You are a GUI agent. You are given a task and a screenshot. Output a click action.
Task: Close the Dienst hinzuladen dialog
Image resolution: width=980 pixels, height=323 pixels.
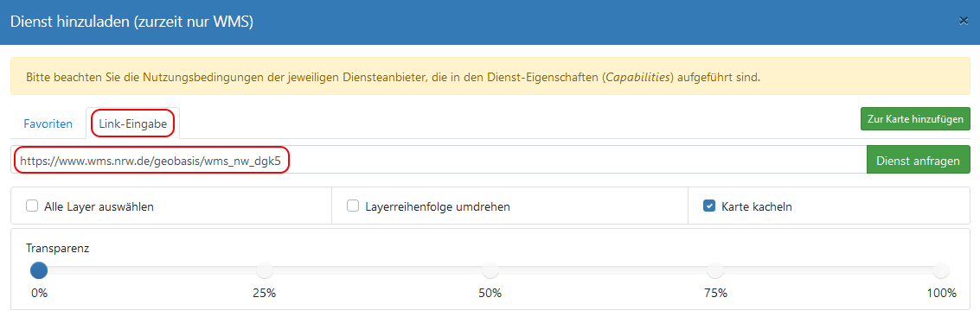963,21
